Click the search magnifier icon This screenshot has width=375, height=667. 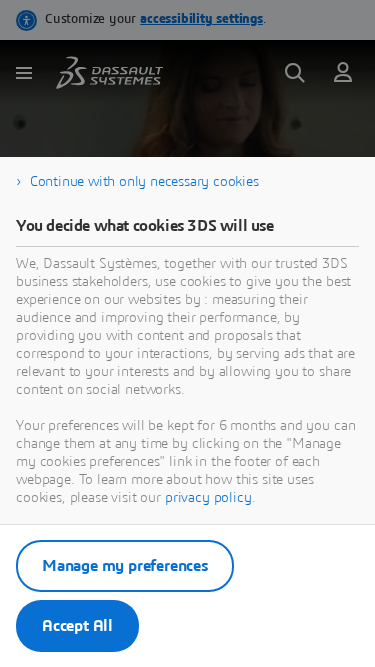295,73
